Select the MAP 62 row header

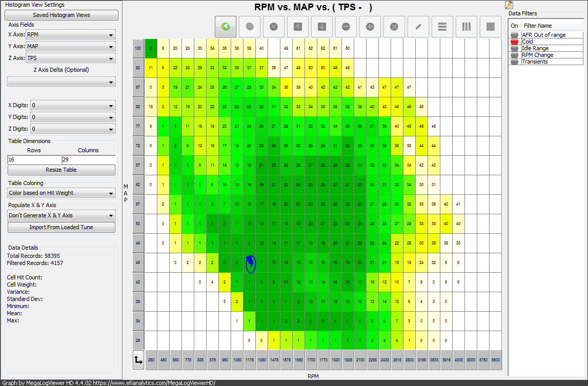point(138,185)
